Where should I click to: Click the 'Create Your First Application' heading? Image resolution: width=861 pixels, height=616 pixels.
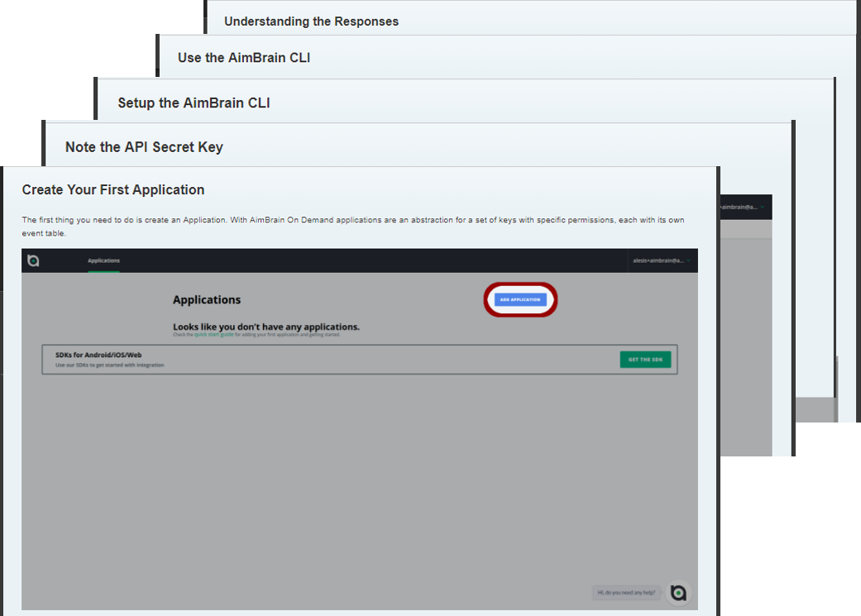[113, 189]
